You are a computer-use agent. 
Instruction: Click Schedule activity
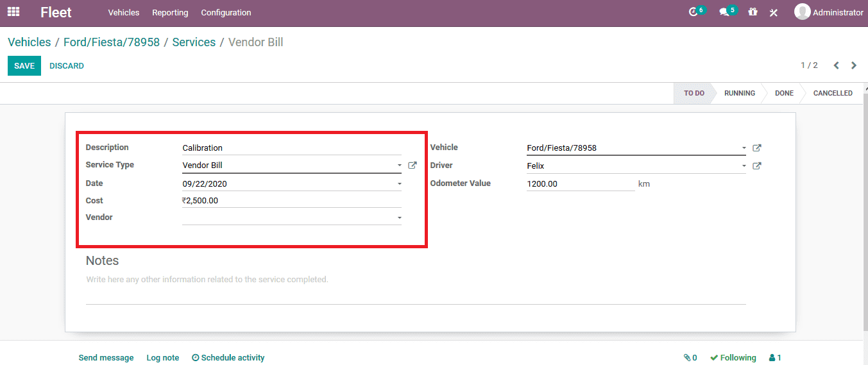coord(228,358)
